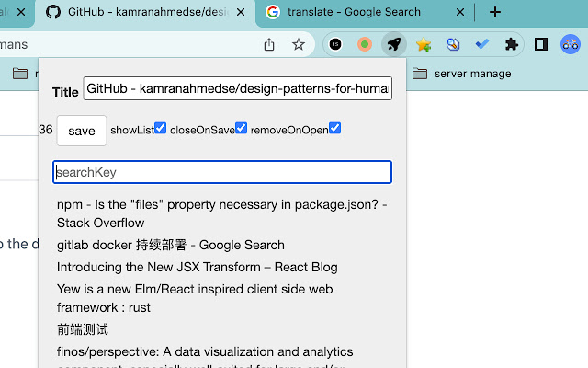Click the blue translate-style extension icon

pos(453,44)
